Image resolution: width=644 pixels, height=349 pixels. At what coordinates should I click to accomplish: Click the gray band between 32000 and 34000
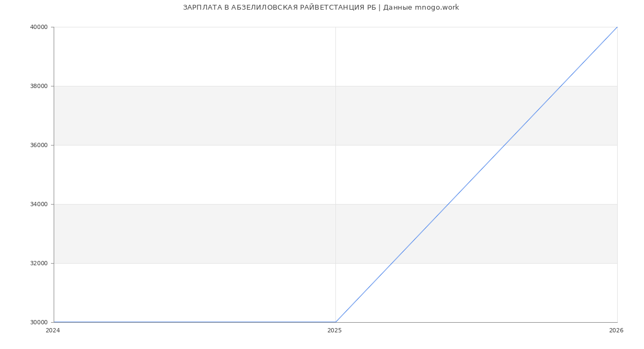pyautogui.click(x=215, y=234)
